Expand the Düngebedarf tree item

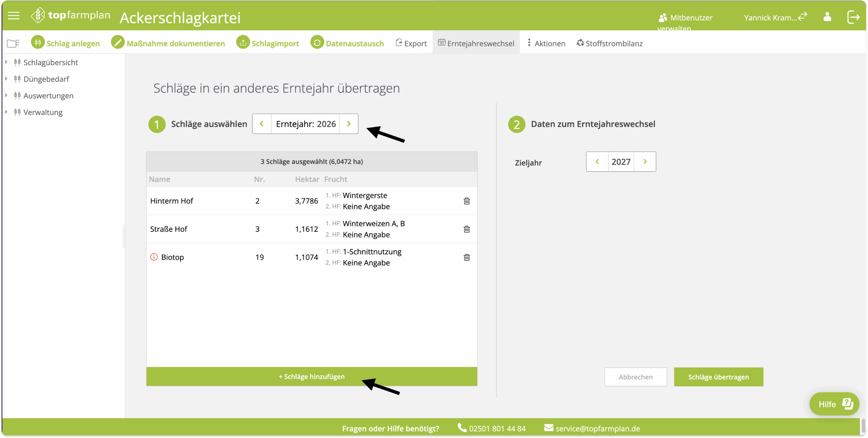pos(6,79)
